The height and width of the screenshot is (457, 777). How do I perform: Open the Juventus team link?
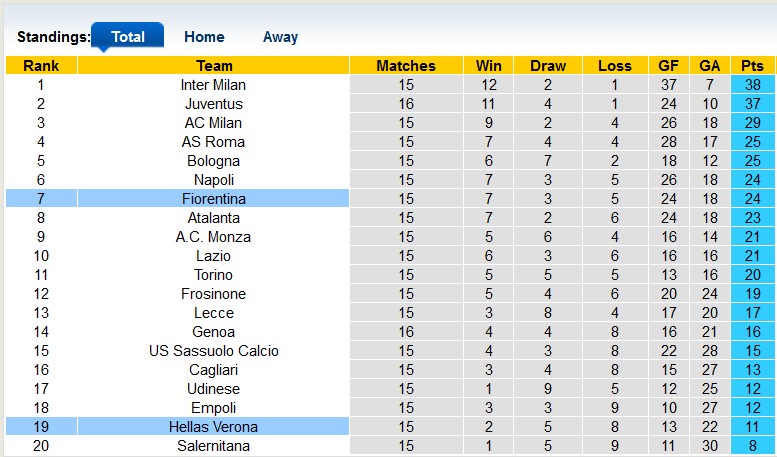click(214, 104)
